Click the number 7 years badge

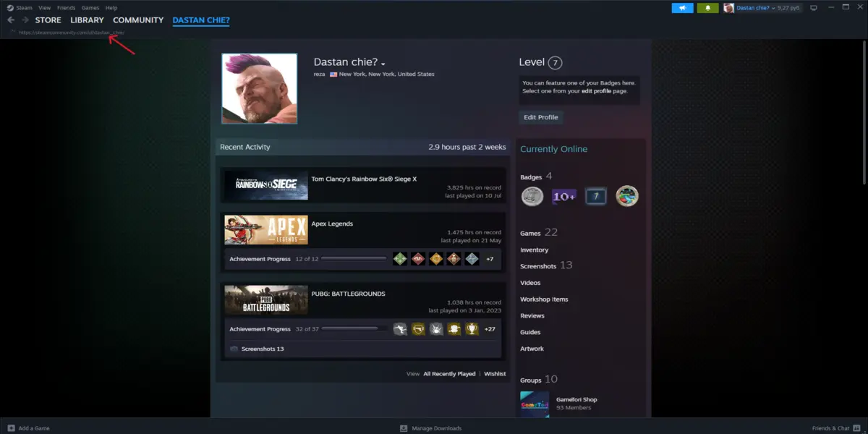[595, 196]
